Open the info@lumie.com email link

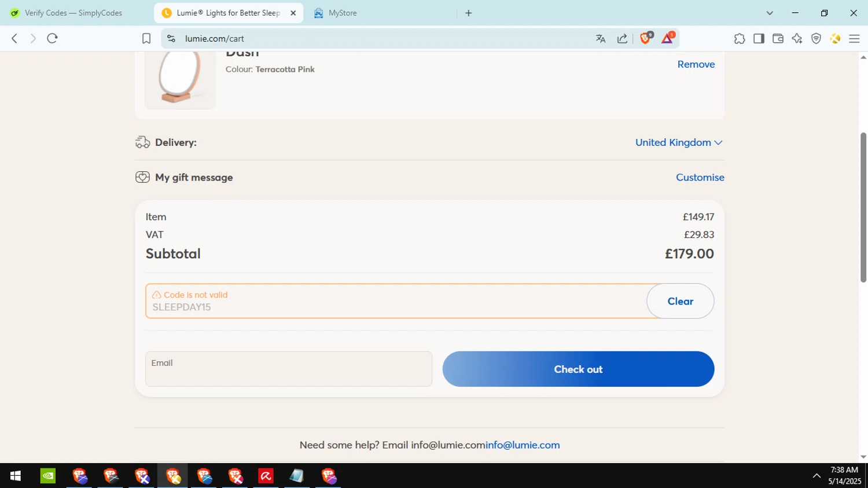click(x=523, y=445)
